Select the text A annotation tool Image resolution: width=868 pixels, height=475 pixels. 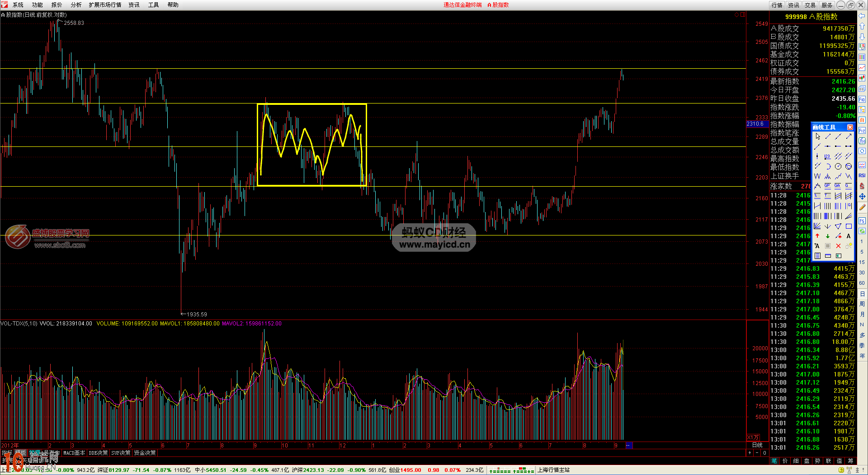[849, 236]
